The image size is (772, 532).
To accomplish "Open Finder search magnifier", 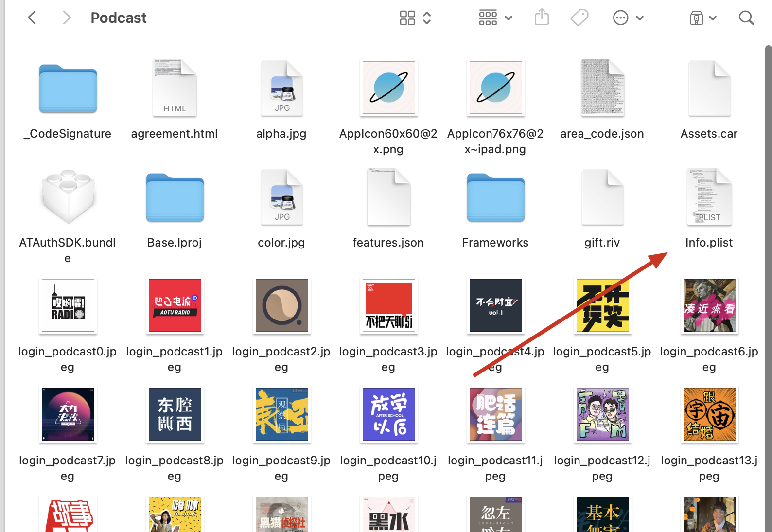I will click(746, 18).
